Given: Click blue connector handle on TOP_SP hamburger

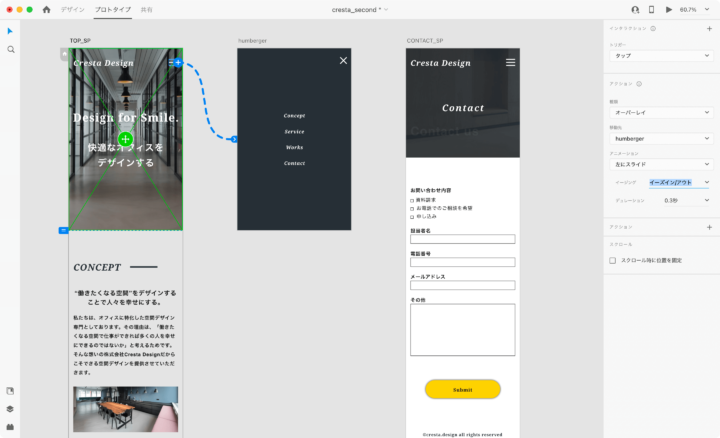Looking at the screenshot, I should point(178,62).
